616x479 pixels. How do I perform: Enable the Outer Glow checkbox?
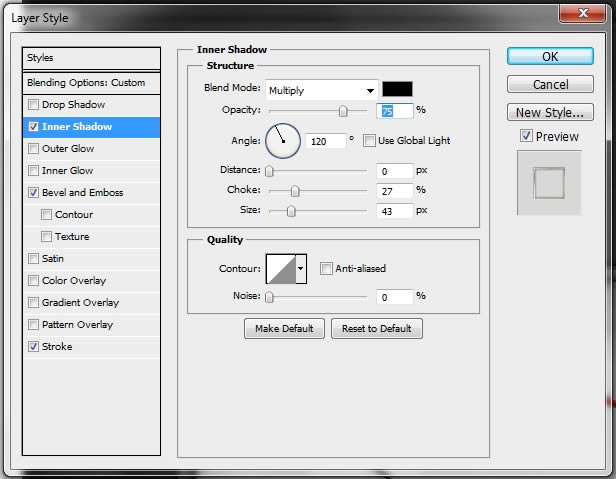(x=33, y=149)
